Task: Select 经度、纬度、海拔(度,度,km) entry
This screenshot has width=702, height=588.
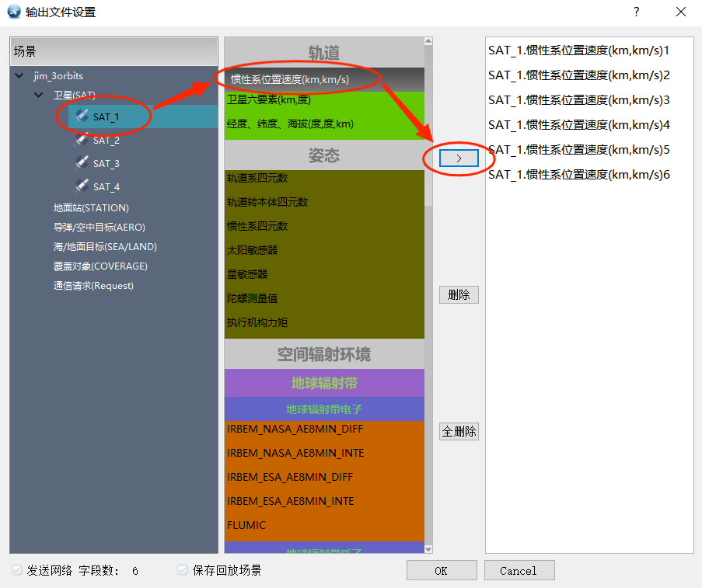Action: 324,124
